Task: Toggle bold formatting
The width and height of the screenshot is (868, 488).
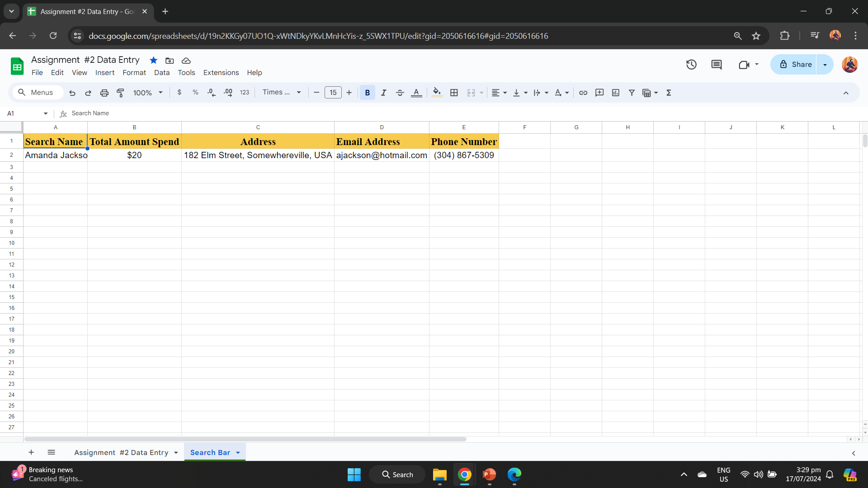Action: 367,93
